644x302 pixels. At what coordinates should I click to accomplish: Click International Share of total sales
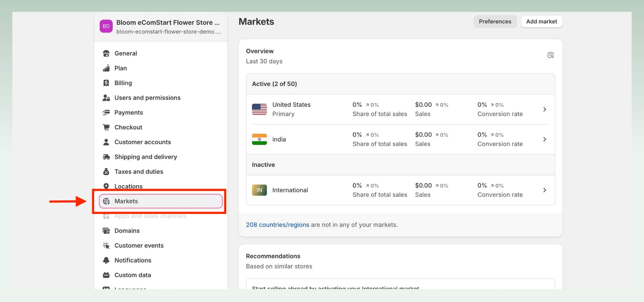pos(380,195)
